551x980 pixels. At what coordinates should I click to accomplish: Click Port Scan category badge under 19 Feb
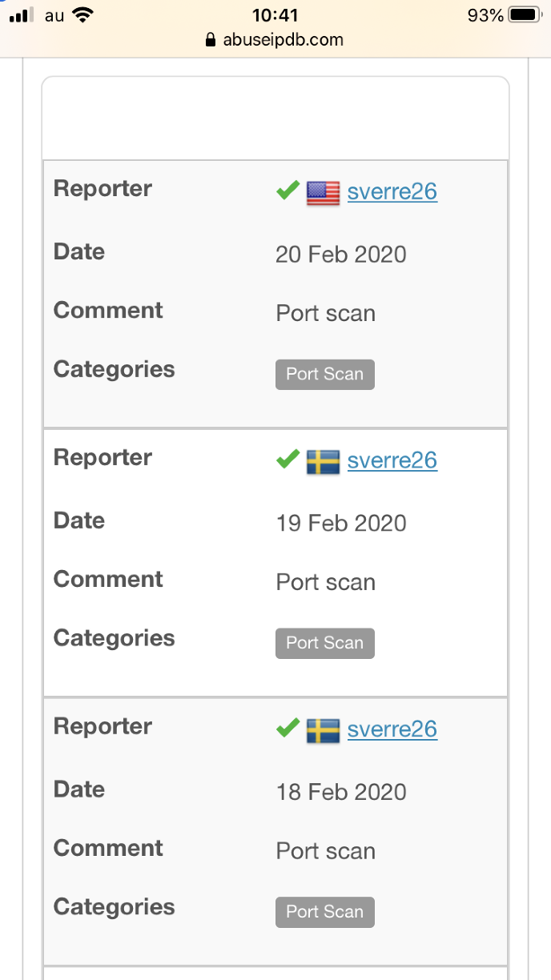click(x=324, y=643)
